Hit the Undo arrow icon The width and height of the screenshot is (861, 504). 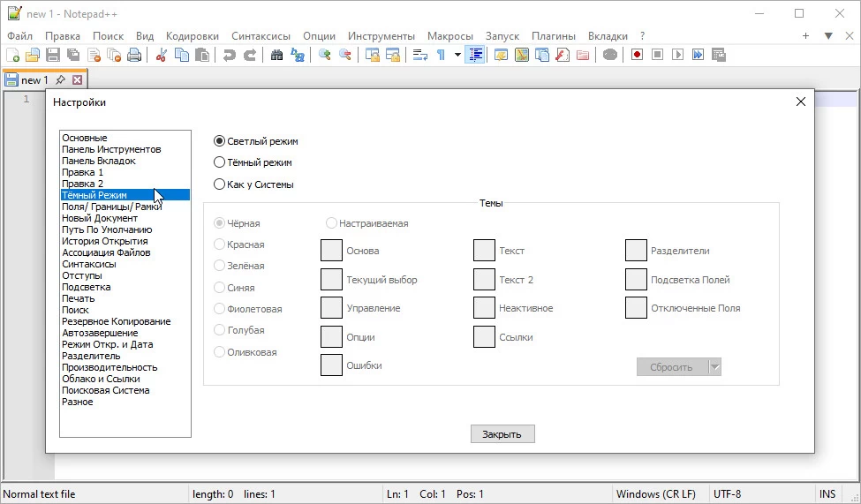230,55
